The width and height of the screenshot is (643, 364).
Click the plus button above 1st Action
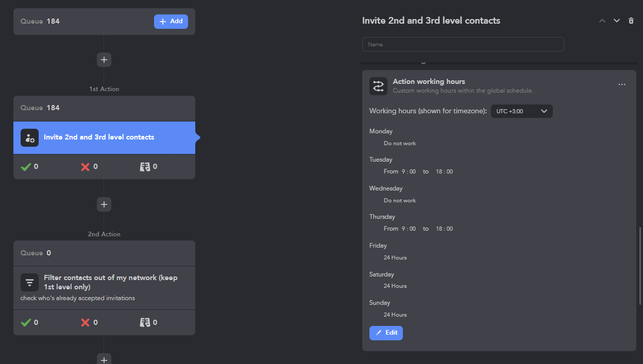point(104,60)
